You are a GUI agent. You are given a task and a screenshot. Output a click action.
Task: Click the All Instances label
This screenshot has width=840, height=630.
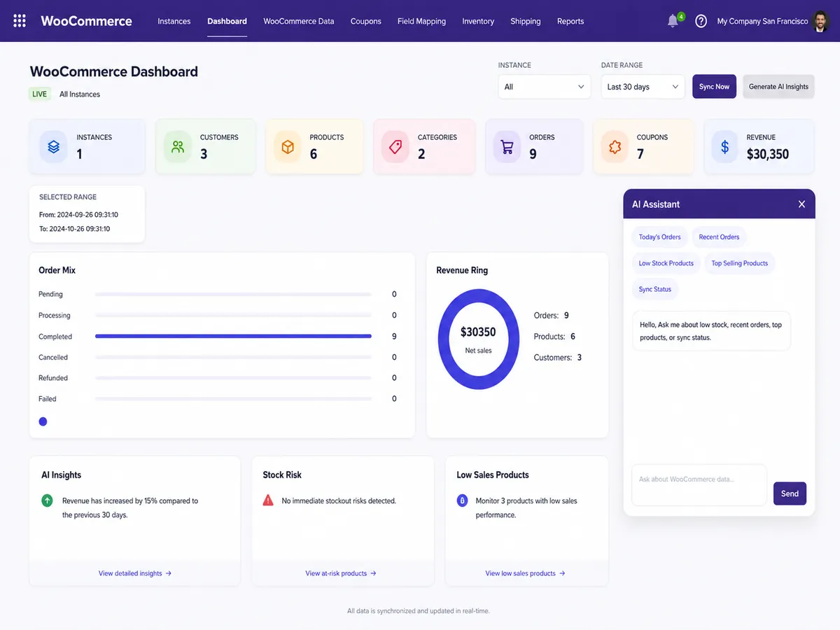tap(80, 94)
